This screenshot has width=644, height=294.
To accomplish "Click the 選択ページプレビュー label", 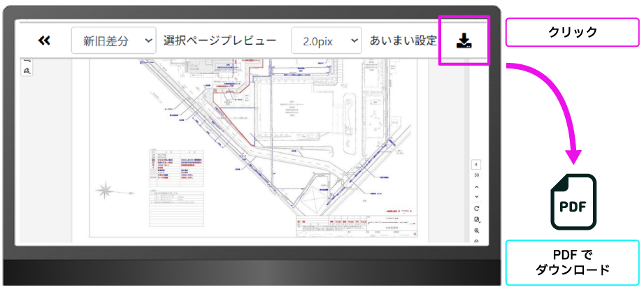I will pyautogui.click(x=220, y=41).
